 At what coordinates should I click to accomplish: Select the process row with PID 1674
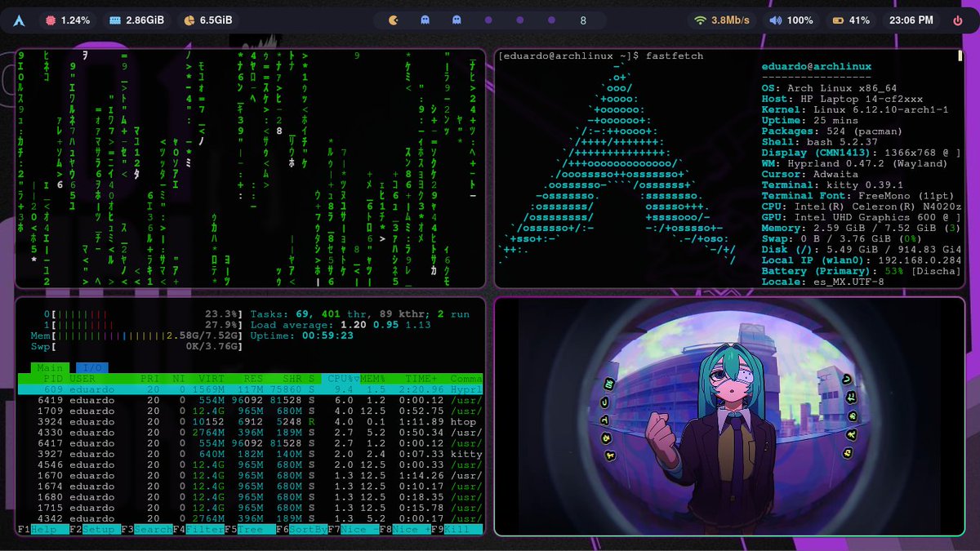250,487
